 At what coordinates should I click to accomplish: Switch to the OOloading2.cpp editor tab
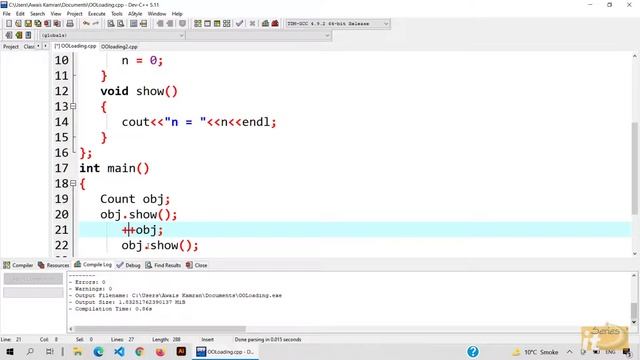pyautogui.click(x=119, y=47)
